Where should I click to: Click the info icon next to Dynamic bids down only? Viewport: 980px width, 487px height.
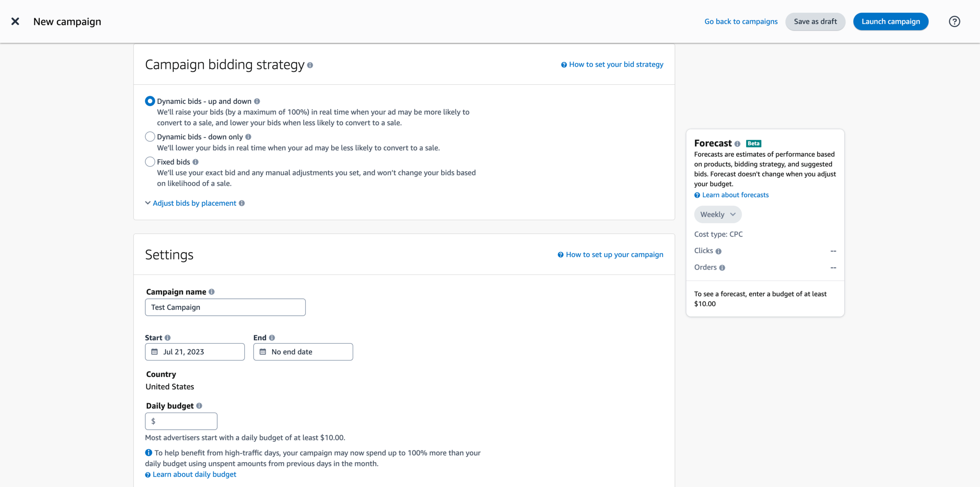(x=249, y=136)
